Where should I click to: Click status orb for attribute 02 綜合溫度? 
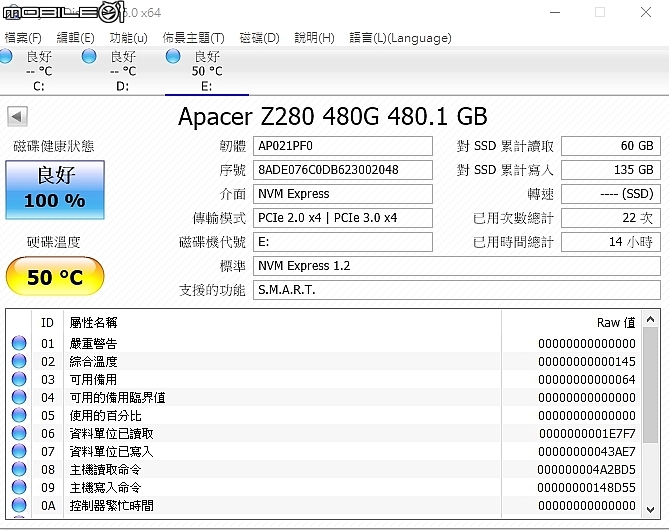tap(19, 361)
